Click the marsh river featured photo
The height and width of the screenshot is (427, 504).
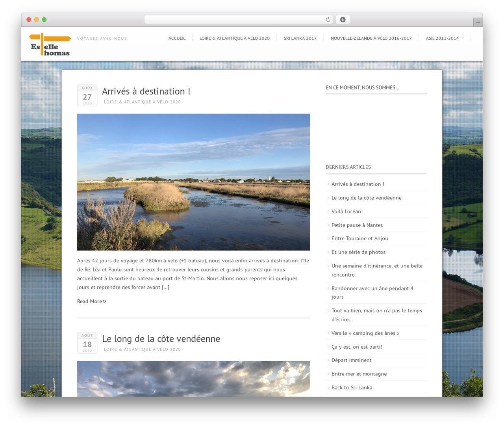[194, 182]
